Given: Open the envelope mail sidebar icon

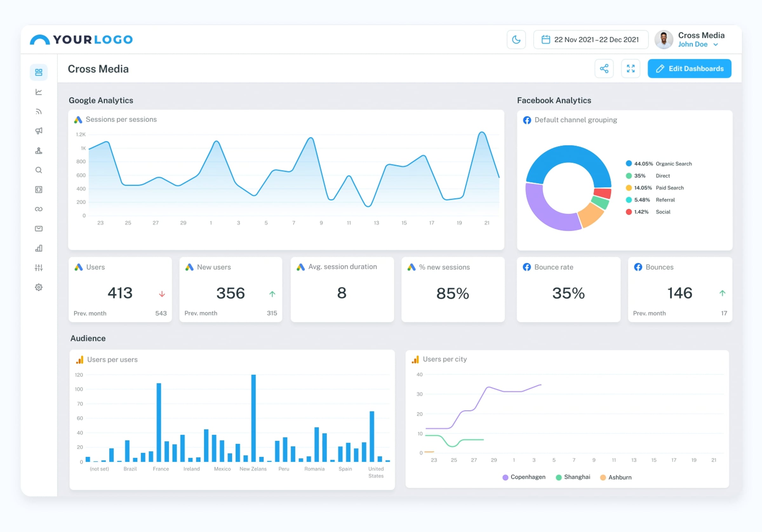Looking at the screenshot, I should 38,228.
